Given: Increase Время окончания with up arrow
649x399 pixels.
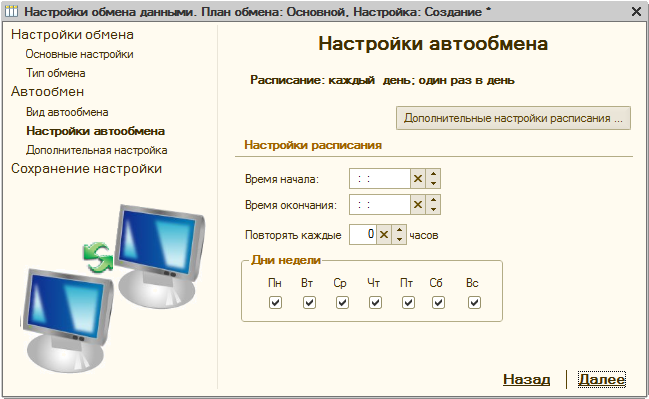Looking at the screenshot, I should pyautogui.click(x=433, y=200).
